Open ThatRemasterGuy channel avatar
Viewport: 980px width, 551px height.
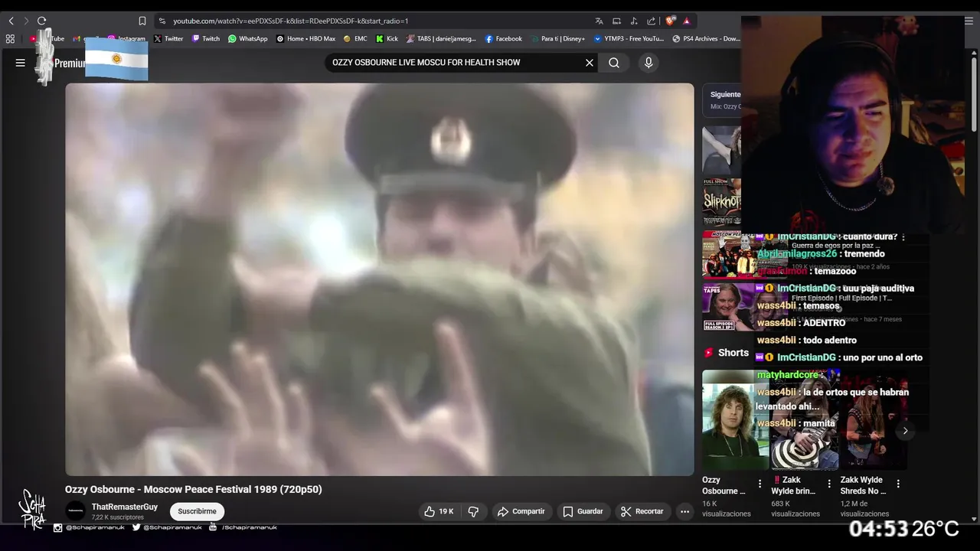tap(76, 511)
